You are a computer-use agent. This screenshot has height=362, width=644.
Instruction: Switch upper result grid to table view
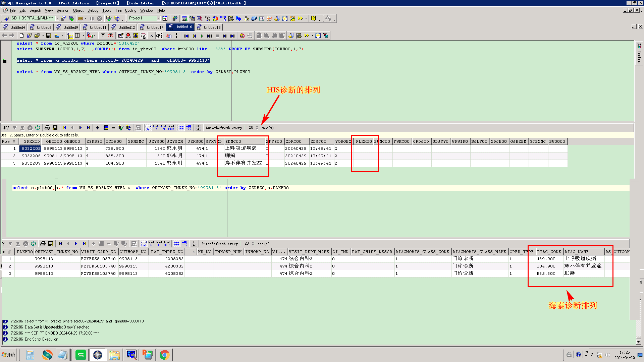pyautogui.click(x=181, y=128)
